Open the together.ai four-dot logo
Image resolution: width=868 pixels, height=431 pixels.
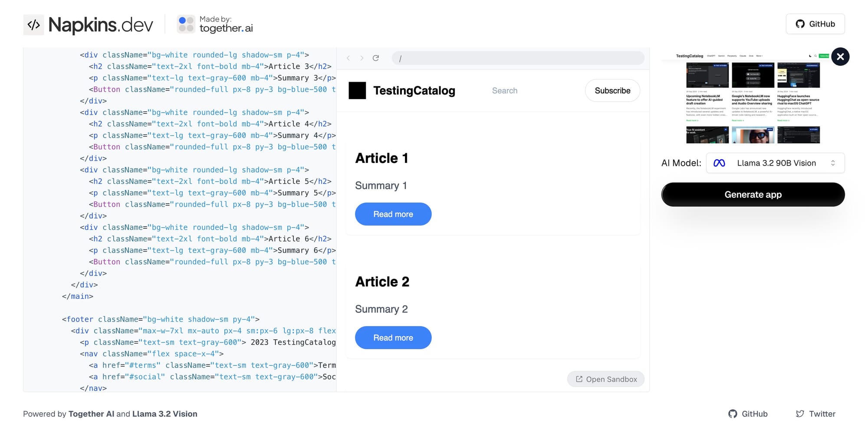coord(186,24)
